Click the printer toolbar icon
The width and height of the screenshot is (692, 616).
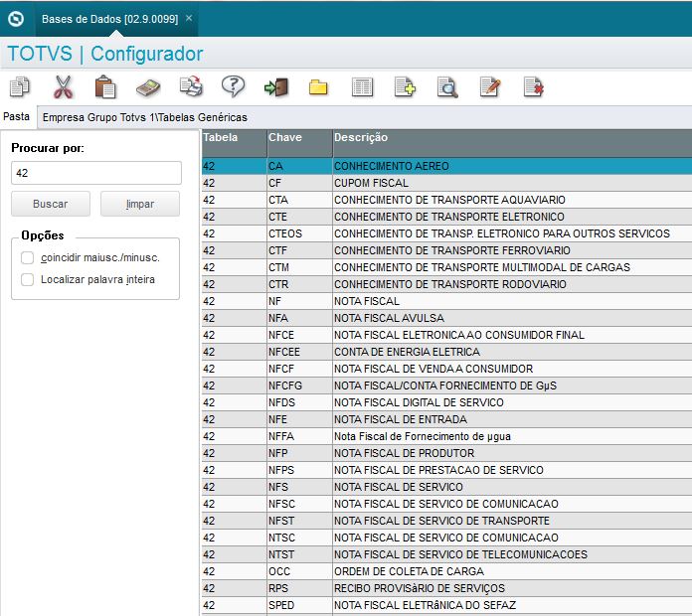[x=191, y=86]
